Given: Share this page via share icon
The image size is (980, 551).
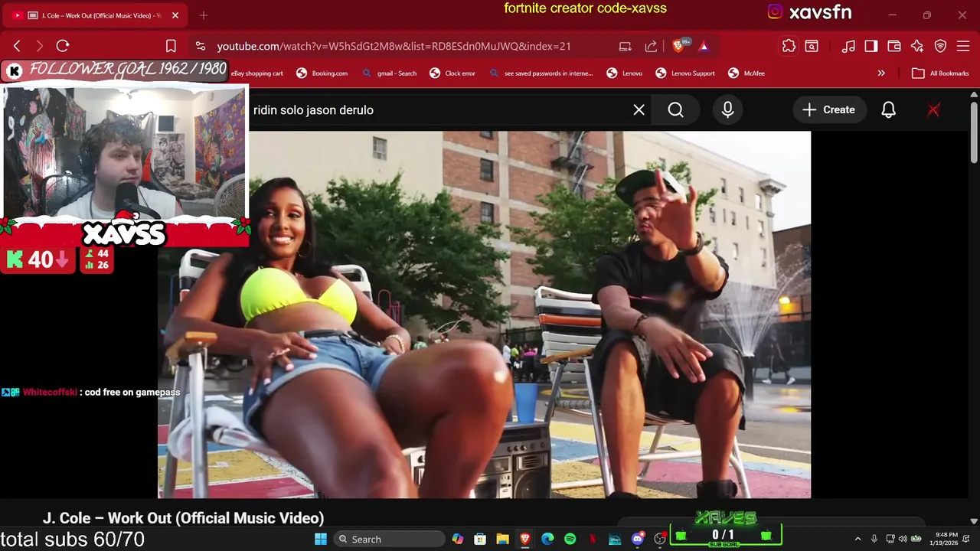Looking at the screenshot, I should 651,46.
